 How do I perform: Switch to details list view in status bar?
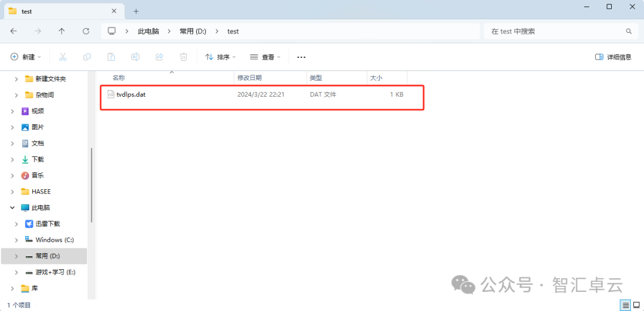[626, 305]
